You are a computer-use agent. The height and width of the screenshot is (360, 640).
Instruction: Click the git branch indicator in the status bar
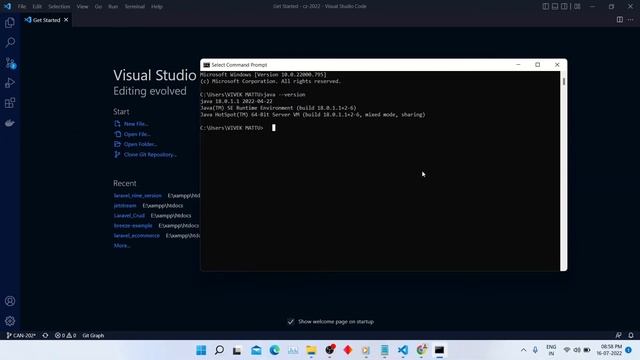pos(21,336)
